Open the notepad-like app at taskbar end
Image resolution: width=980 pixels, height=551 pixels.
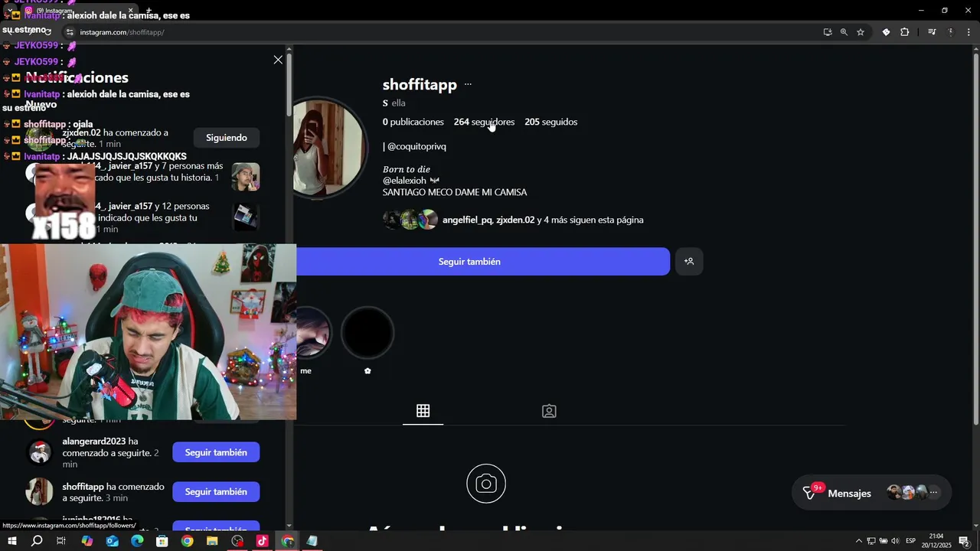(x=312, y=541)
